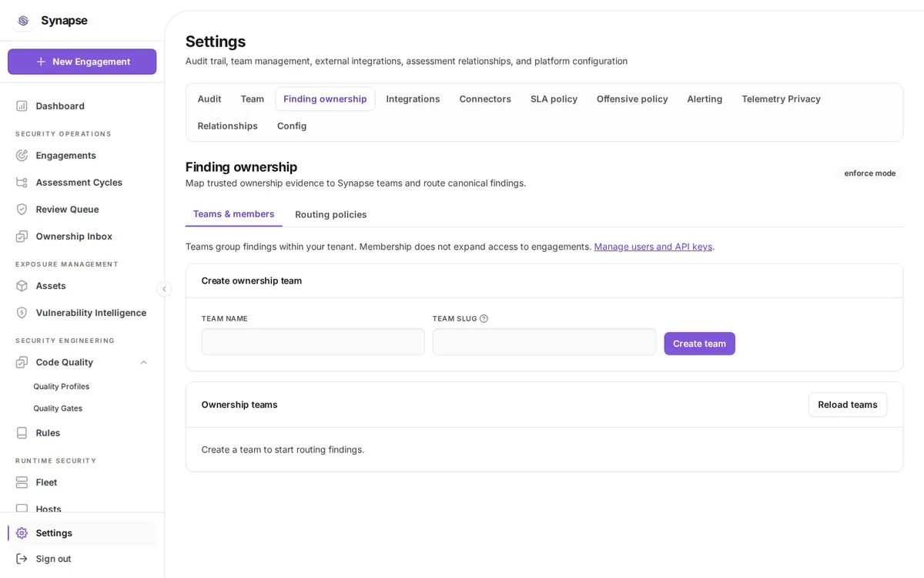The width and height of the screenshot is (924, 578).
Task: Select the Telemetry Privacy tab
Action: pyautogui.click(x=781, y=99)
